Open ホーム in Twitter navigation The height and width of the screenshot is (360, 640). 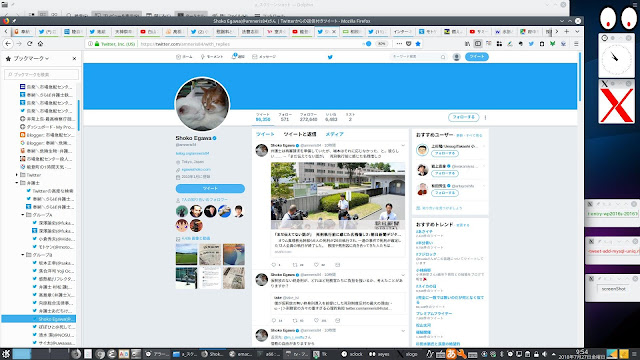(184, 57)
